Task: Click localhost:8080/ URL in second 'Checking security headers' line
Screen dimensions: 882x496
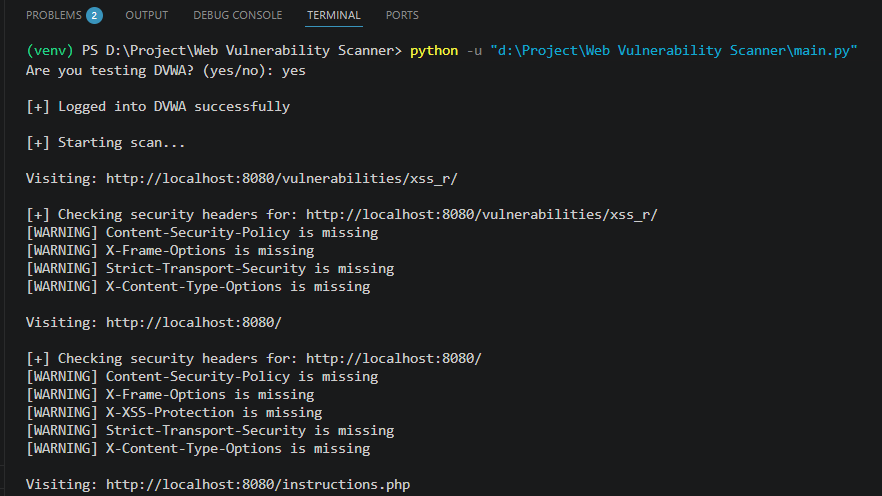Action: (394, 359)
